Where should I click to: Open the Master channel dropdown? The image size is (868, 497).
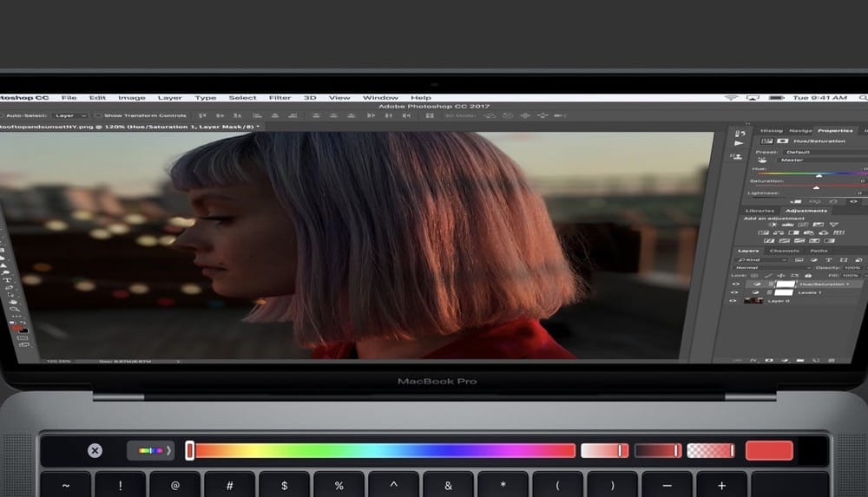(x=823, y=160)
